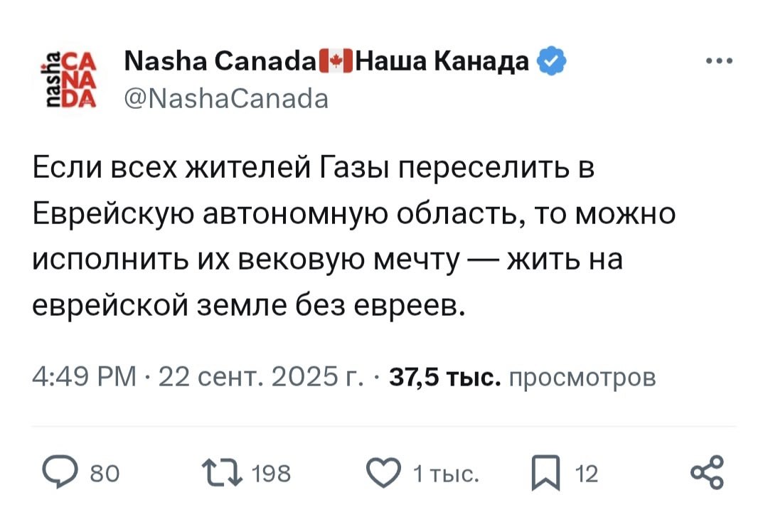The height and width of the screenshot is (532, 768).
Task: Open the three-dot more options menu
Action: [x=719, y=62]
